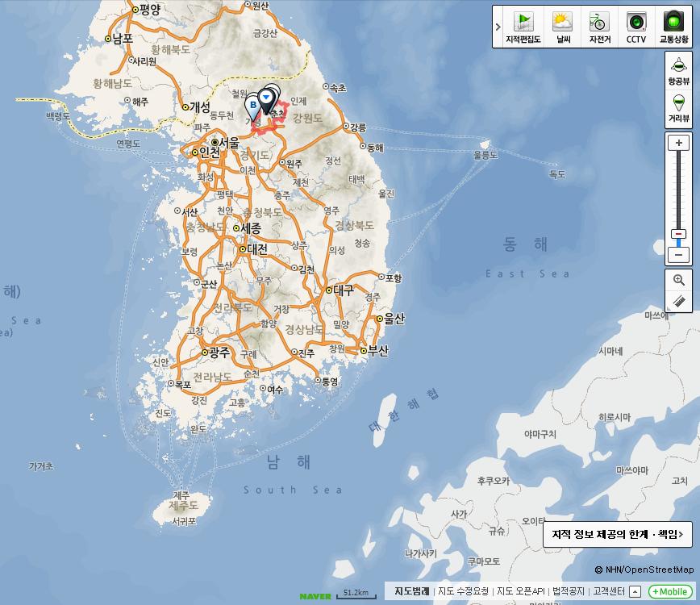700x605 pixels.
Task: Collapse the top map layer toolbar arrow
Action: [x=498, y=27]
